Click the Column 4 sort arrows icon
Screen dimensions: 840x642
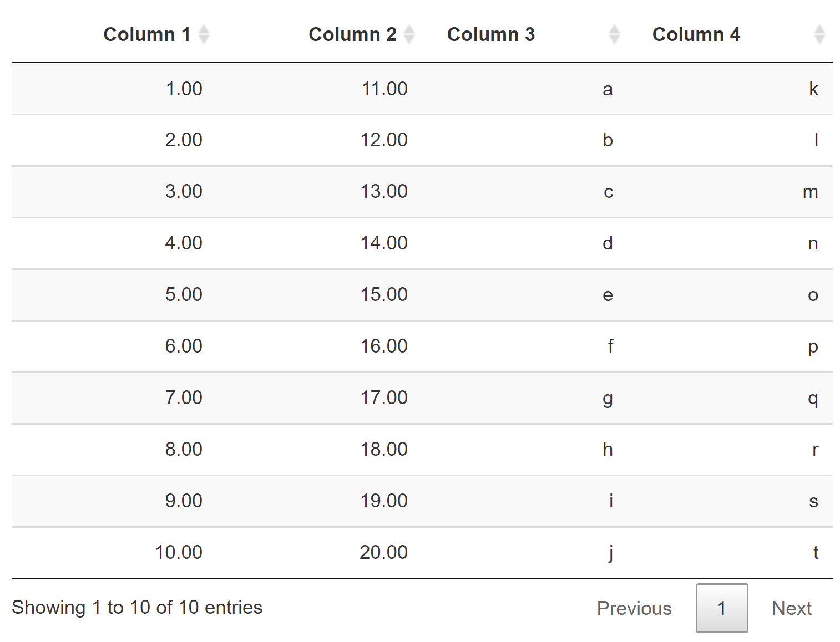point(819,34)
